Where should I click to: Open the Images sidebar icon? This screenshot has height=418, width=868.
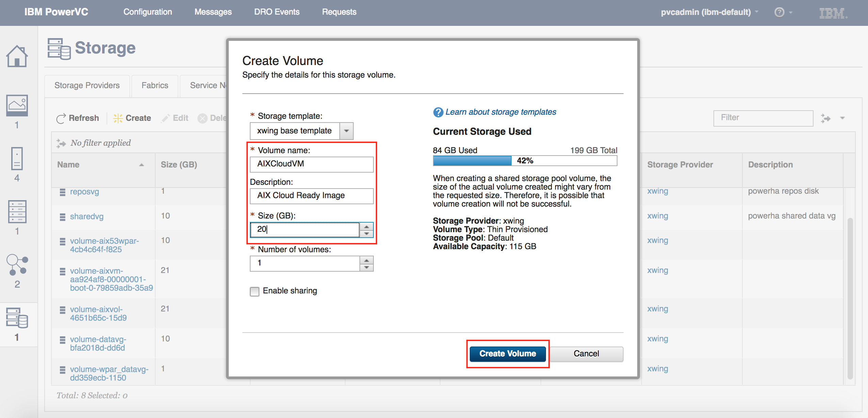pyautogui.click(x=17, y=105)
